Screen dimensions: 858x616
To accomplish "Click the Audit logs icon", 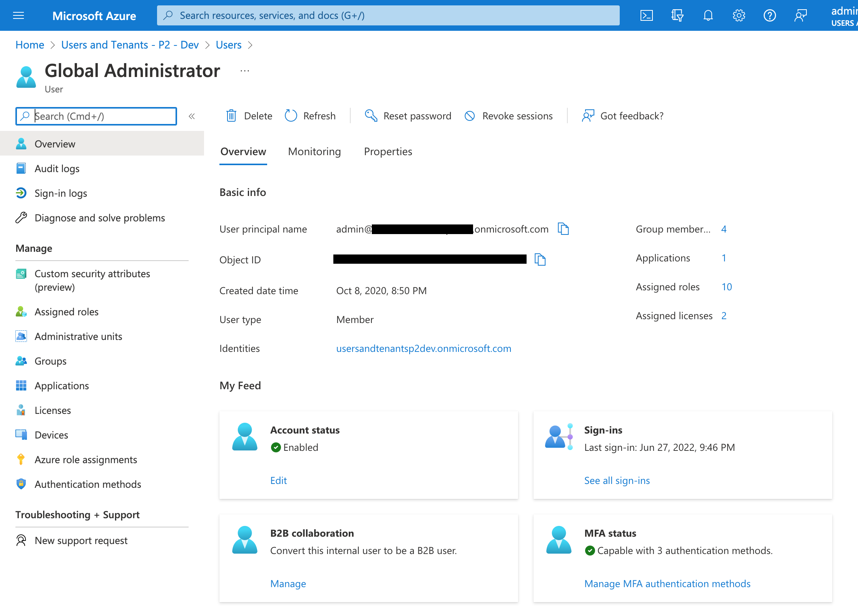I will [21, 168].
